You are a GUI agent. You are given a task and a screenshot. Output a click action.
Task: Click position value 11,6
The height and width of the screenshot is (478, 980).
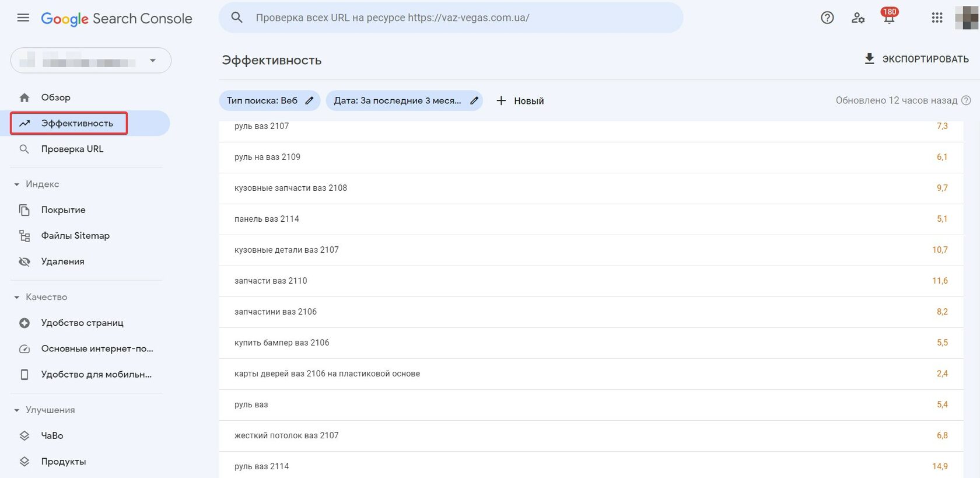[x=940, y=281]
